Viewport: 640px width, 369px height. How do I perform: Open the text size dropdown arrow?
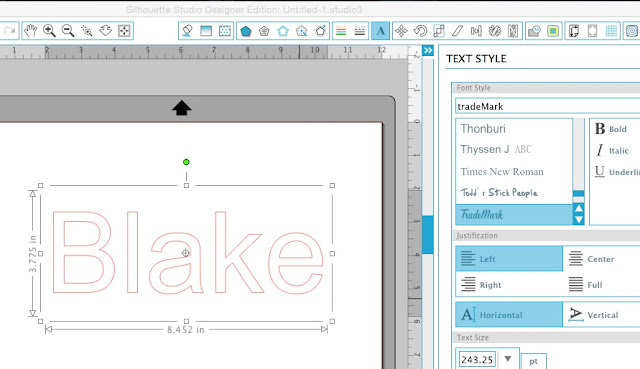508,359
